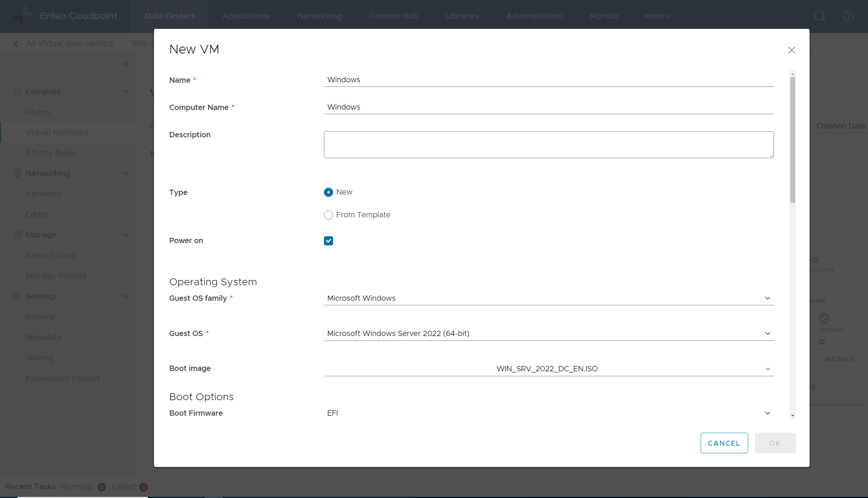Collapse the Compute section chevron
Screen dimensions: 868x498
[x=126, y=91]
